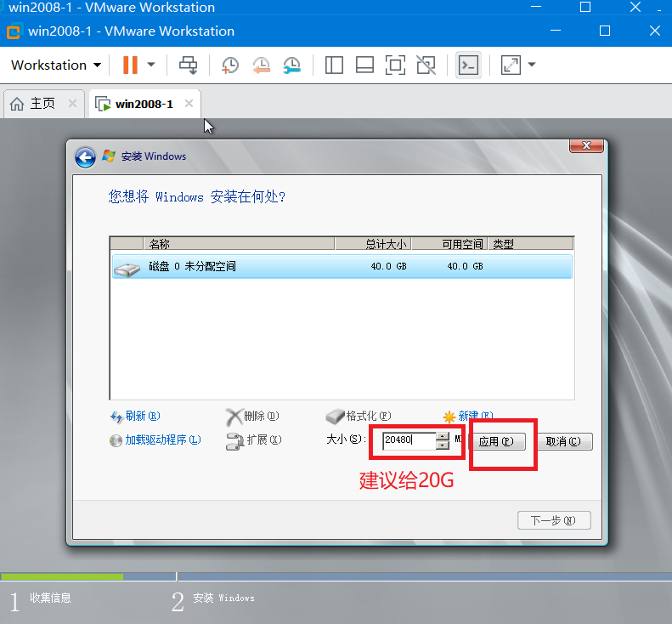Toggle the console view button

[x=468, y=65]
